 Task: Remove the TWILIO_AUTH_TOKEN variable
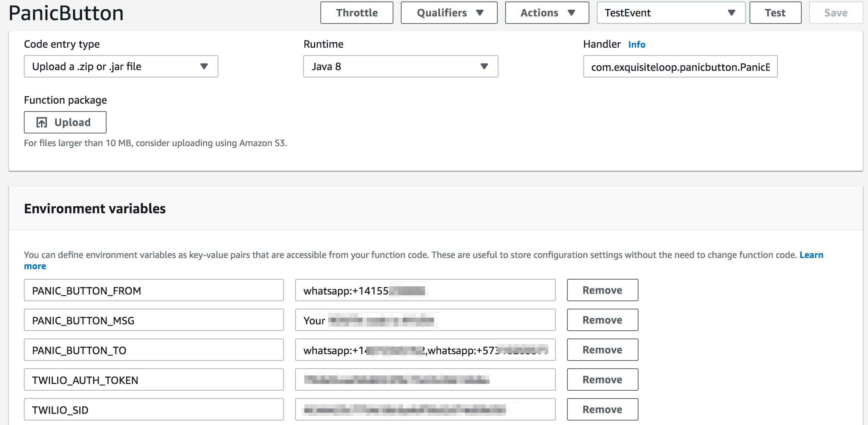602,380
